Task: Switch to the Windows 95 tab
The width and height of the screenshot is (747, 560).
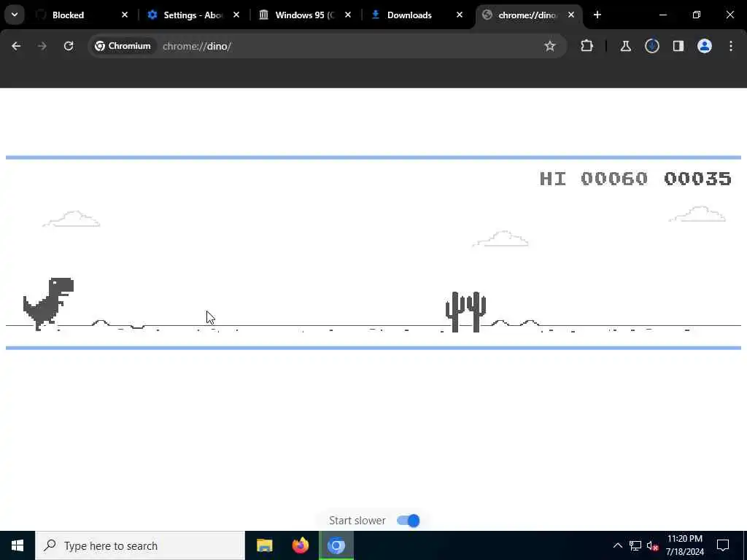Action: click(304, 15)
